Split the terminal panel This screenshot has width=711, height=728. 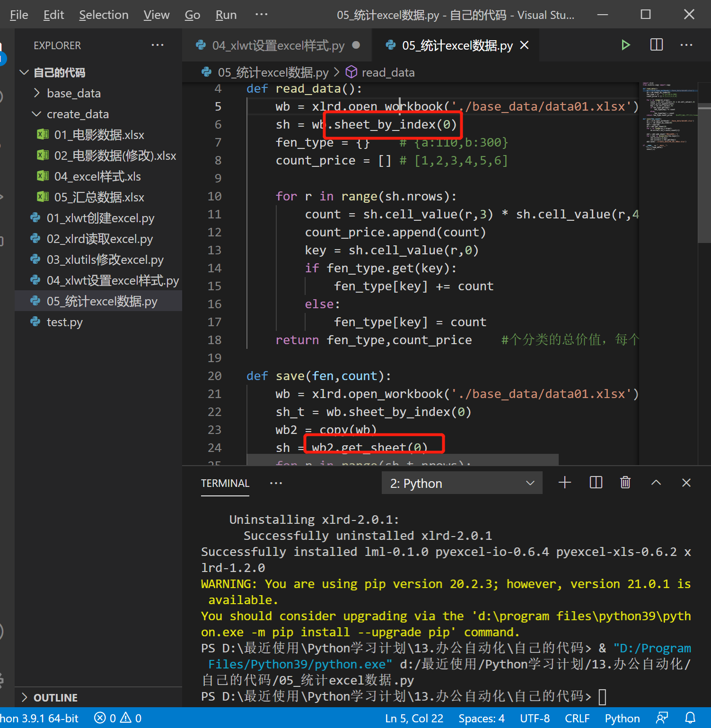point(596,483)
